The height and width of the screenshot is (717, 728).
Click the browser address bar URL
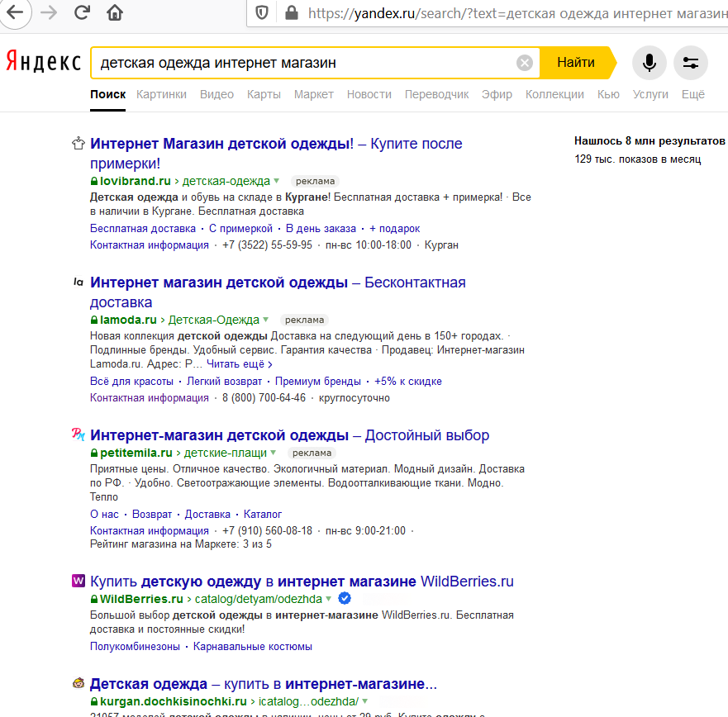point(516,13)
